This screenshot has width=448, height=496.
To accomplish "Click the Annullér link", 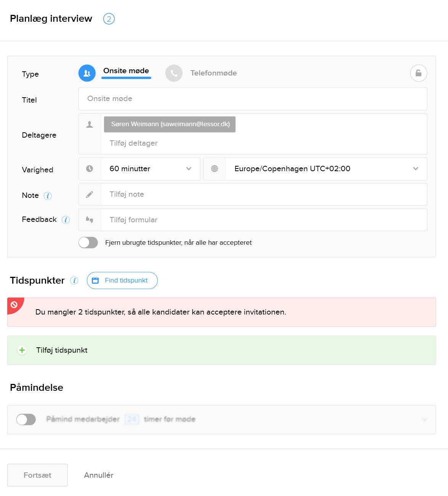I will [99, 475].
